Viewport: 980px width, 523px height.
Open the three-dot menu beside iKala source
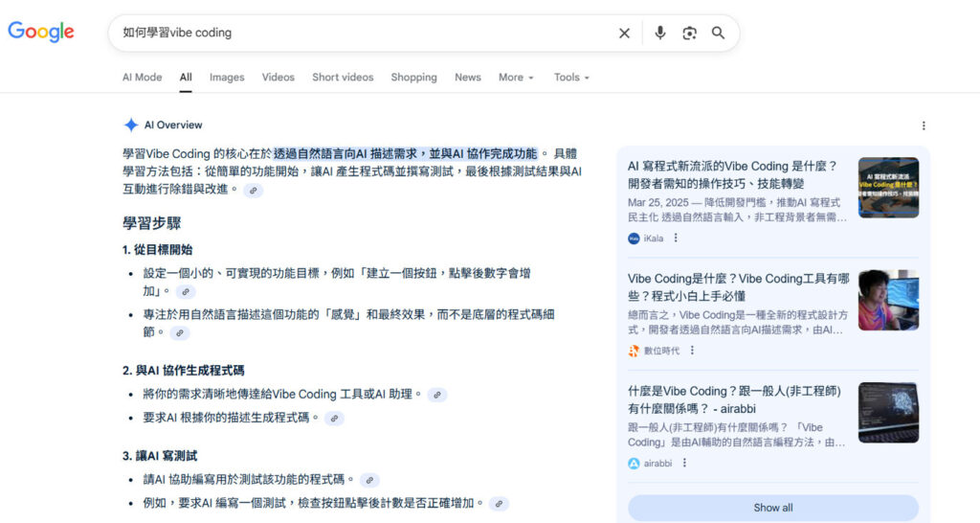pos(676,239)
